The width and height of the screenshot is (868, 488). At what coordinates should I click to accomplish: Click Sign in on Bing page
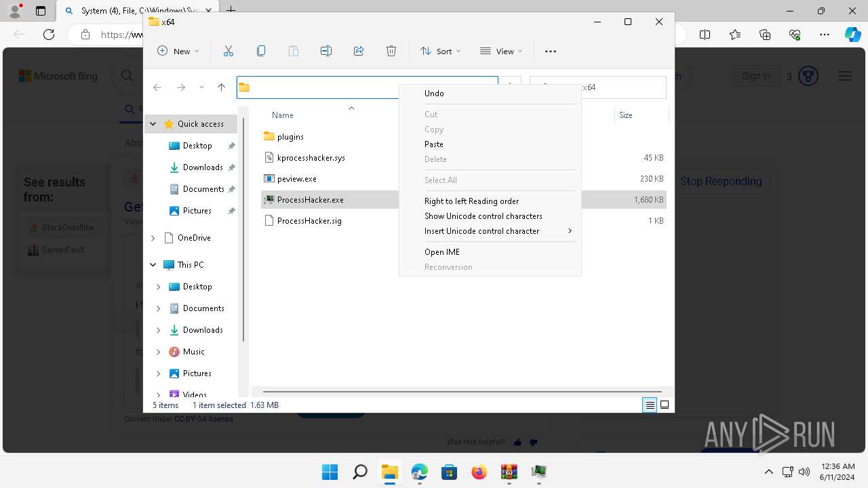[755, 76]
